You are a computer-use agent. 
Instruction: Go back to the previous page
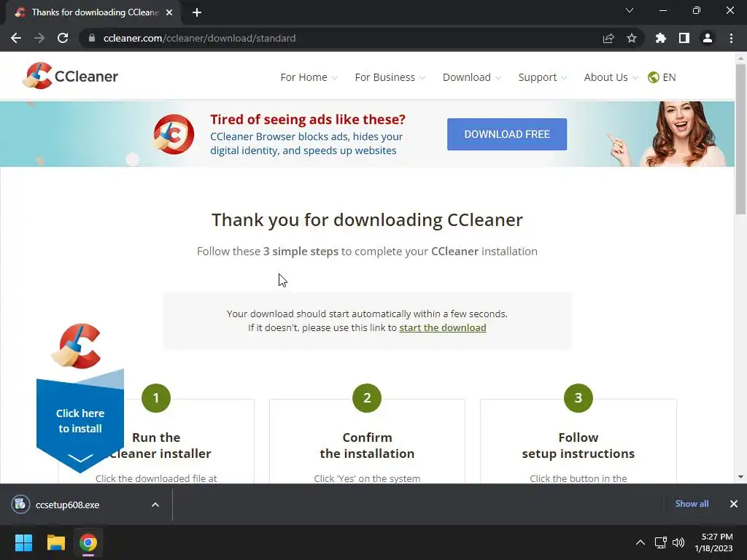coord(16,38)
